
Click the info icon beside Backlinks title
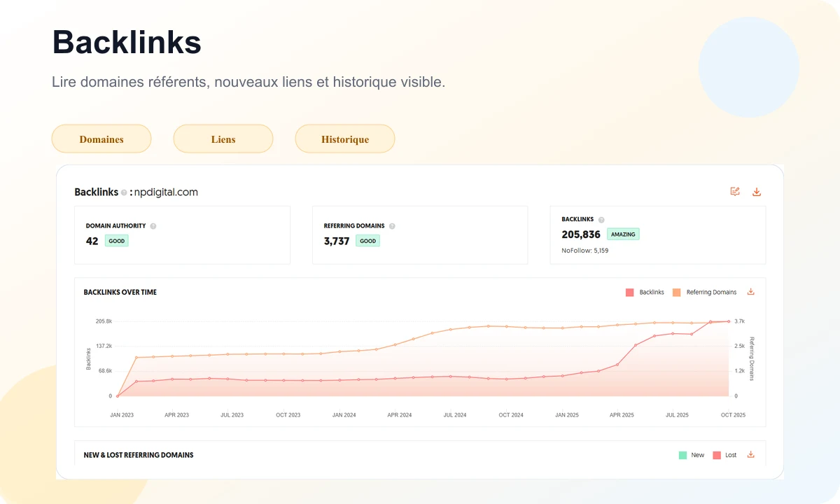pos(124,192)
